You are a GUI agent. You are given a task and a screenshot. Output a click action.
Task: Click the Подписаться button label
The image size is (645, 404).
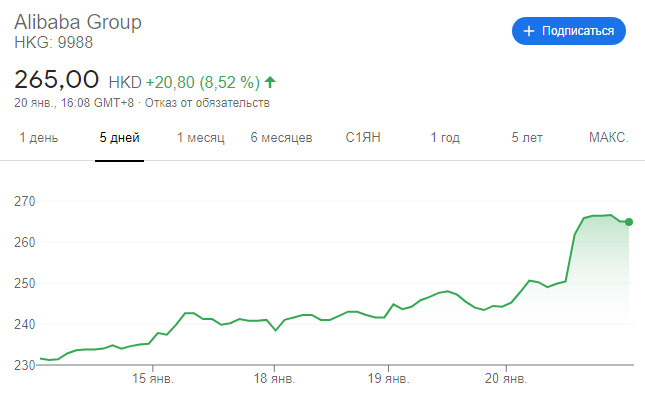point(577,31)
